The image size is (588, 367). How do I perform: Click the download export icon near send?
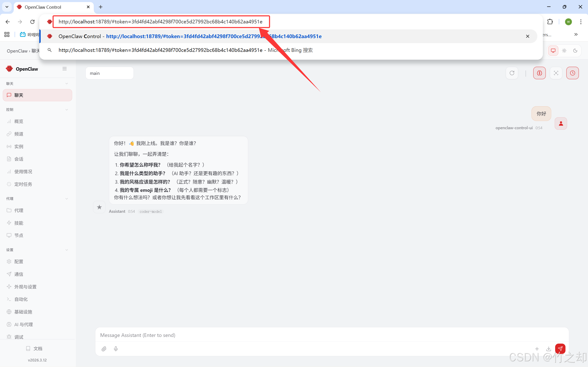549,349
